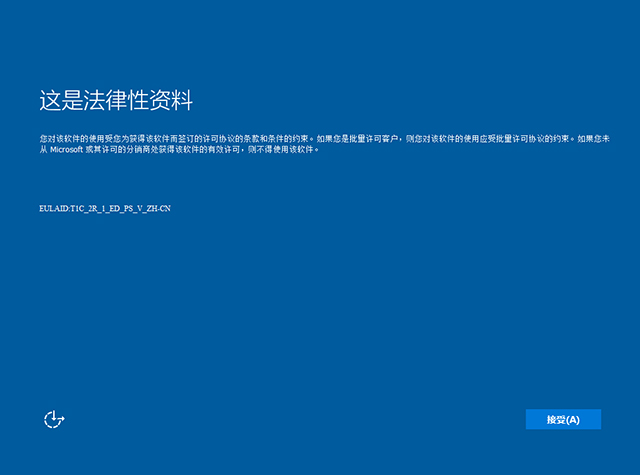Click the second line of license paragraph
Screen dimensions: 640x475
coord(180,149)
